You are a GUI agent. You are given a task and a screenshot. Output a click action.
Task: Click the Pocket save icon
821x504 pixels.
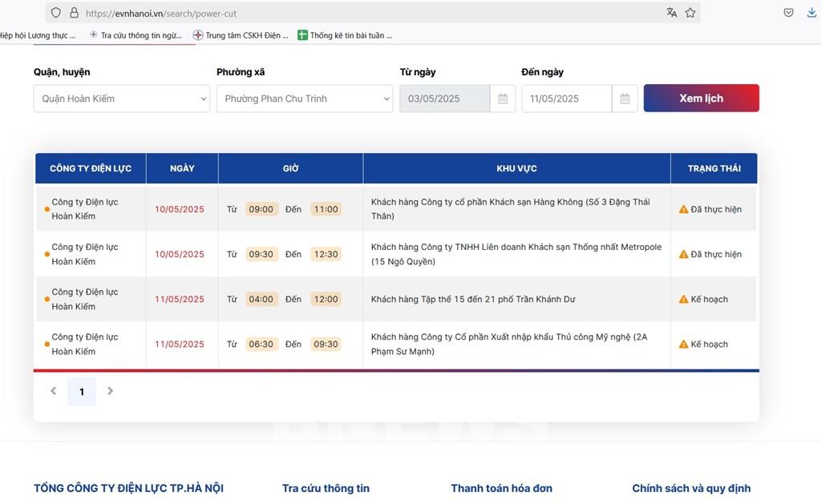(789, 13)
